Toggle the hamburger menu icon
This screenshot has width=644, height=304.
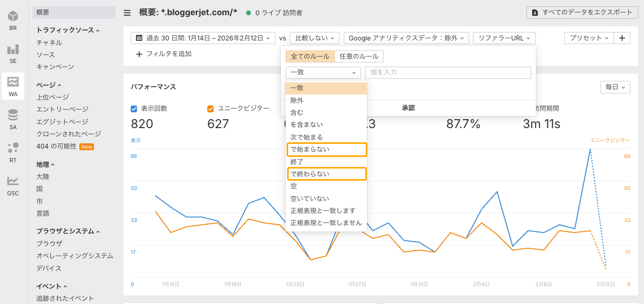click(x=127, y=13)
